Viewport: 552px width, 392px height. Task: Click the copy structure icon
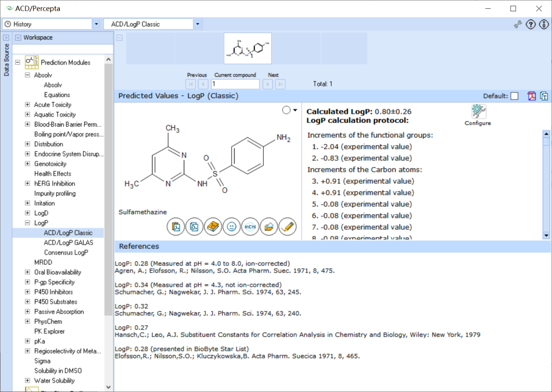click(x=194, y=226)
